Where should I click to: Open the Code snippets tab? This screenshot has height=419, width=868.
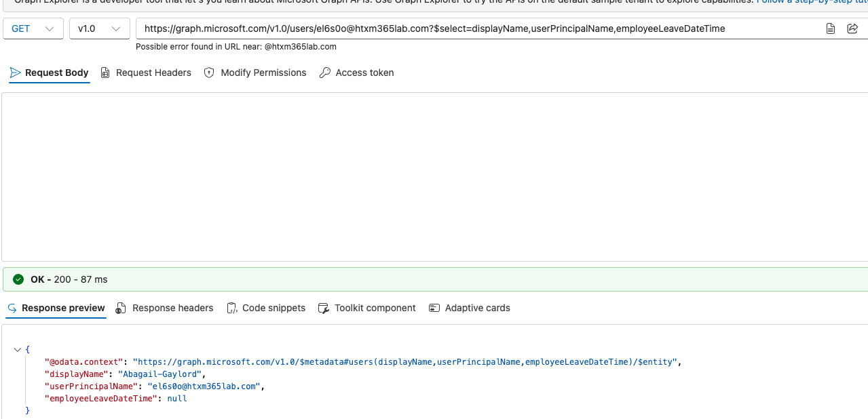coord(266,308)
